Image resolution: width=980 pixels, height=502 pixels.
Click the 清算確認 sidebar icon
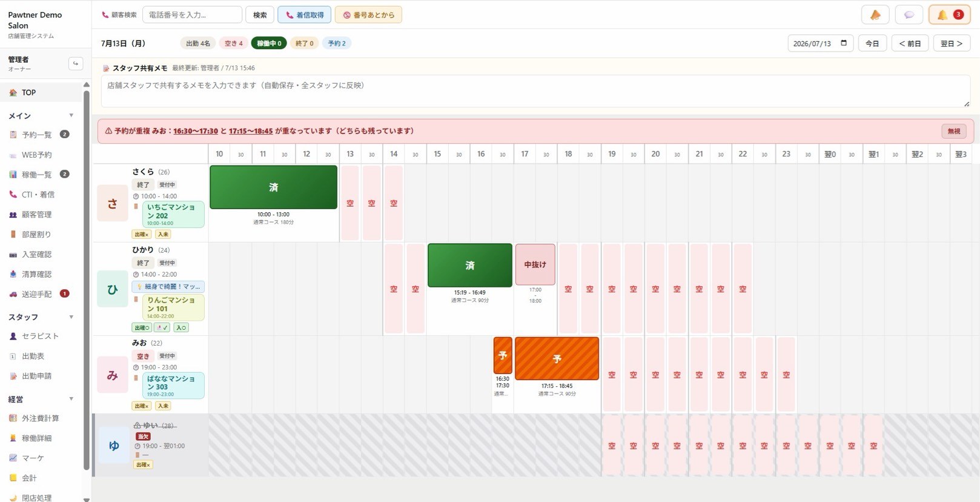[x=13, y=274]
